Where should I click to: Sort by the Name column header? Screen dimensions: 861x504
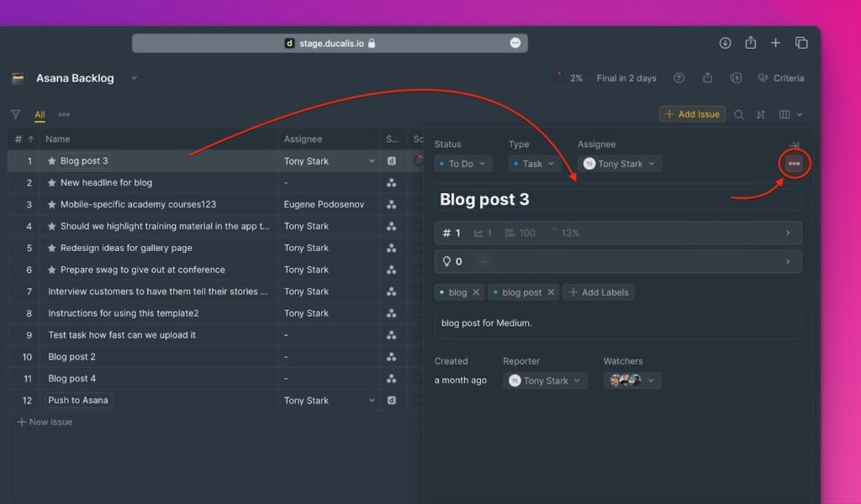pyautogui.click(x=58, y=139)
